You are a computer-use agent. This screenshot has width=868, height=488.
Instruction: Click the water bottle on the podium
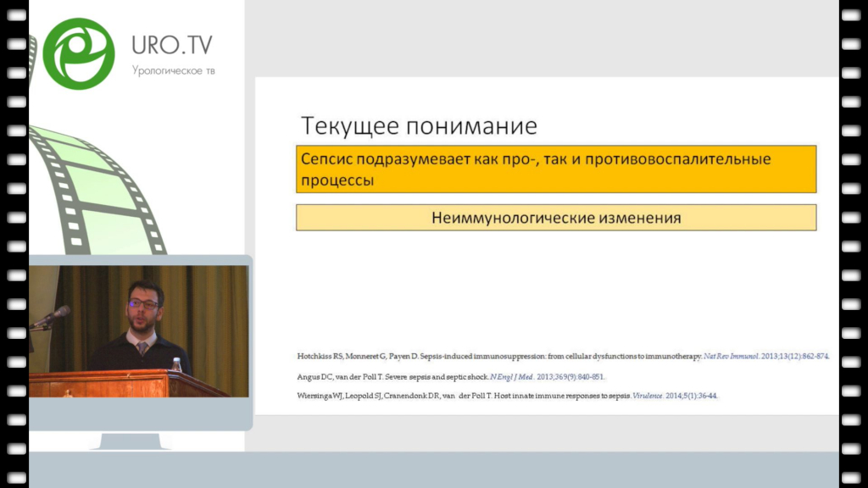(x=176, y=365)
